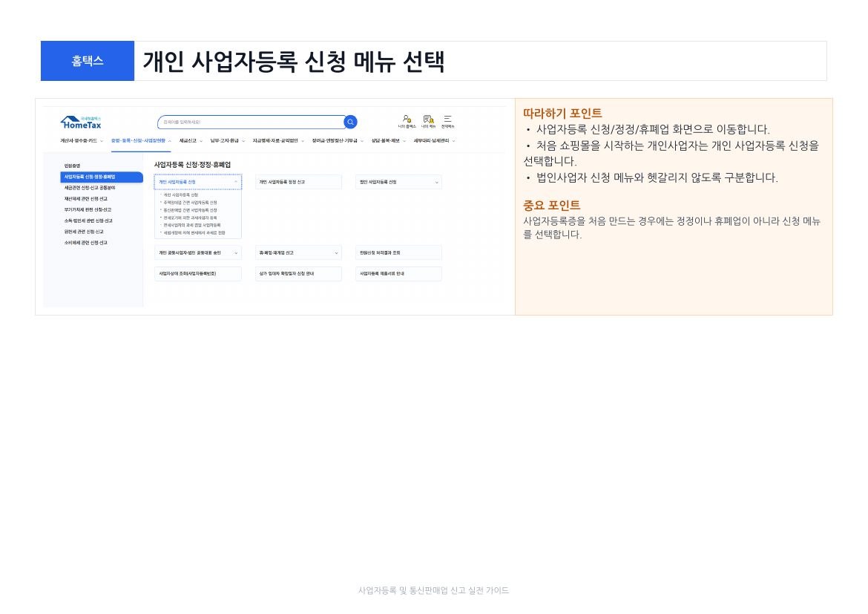Image resolution: width=868 pixels, height=614 pixels.
Task: Choose 면세사업자의 과세 겸업 사업자등록 entry
Action: point(191,226)
